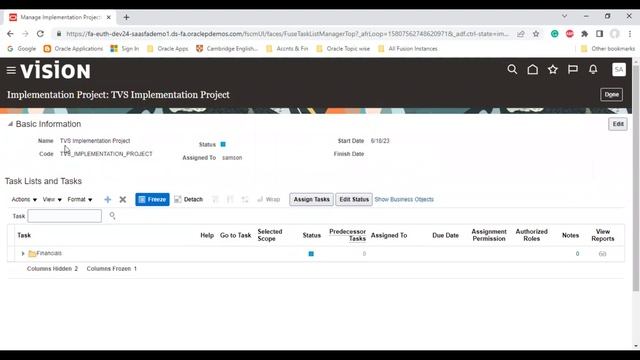Open Chrome three-dot menu
This screenshot has height=360, width=640.
pos(630,34)
